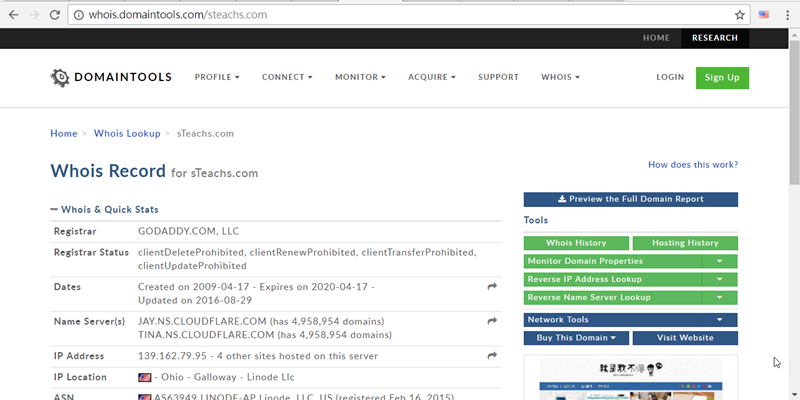Expand Network Tools dropdown arrow
This screenshot has width=800, height=400.
pyautogui.click(x=719, y=320)
